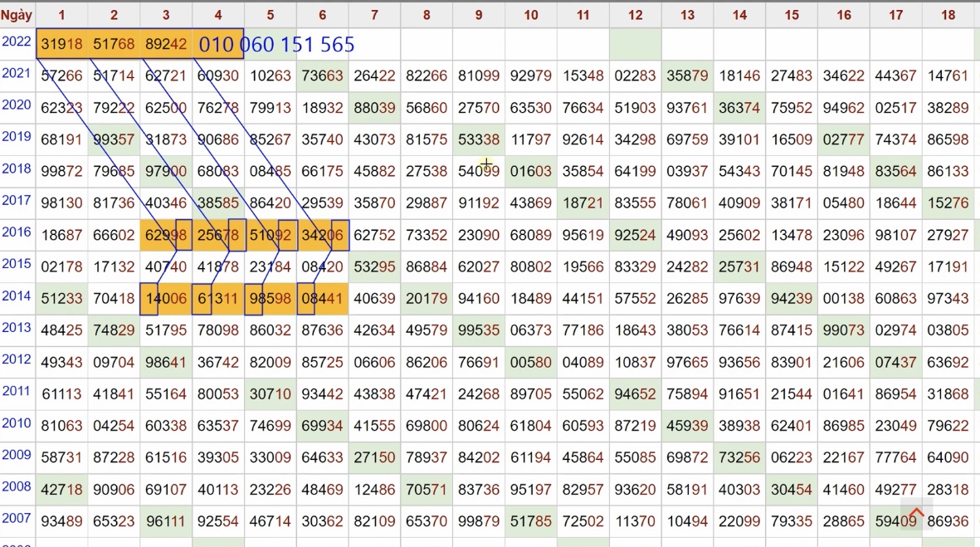
Task: Click green cell 92524 in the 2016 row
Action: (x=635, y=235)
